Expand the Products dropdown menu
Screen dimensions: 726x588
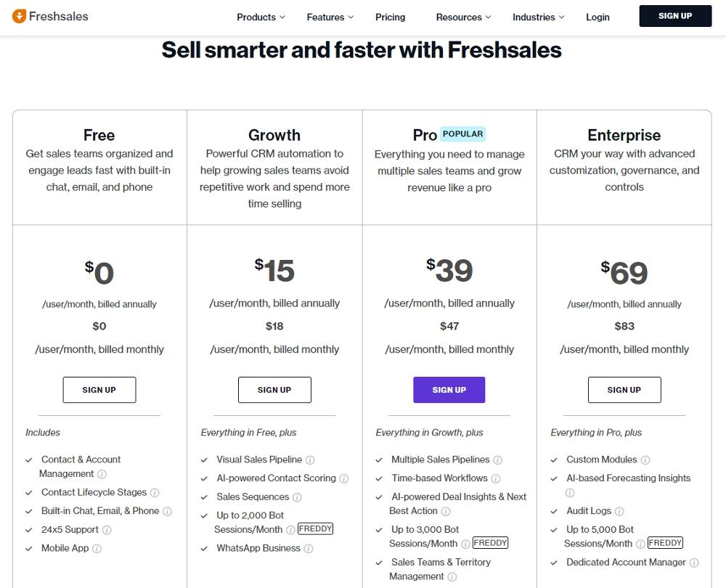pos(261,17)
